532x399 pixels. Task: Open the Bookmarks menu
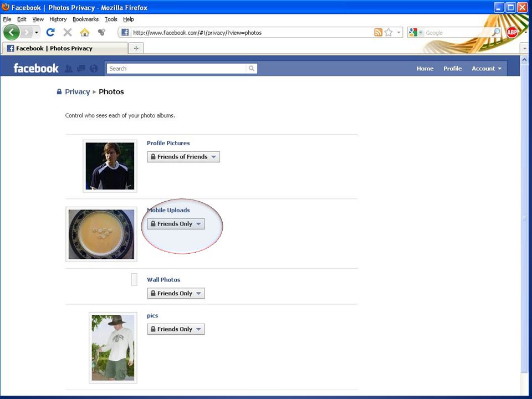point(85,19)
